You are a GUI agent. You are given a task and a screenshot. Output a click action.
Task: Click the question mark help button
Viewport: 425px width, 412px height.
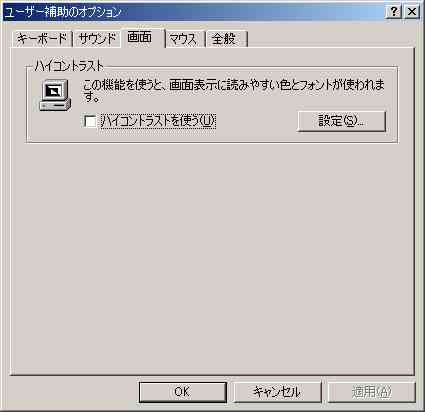pos(394,12)
